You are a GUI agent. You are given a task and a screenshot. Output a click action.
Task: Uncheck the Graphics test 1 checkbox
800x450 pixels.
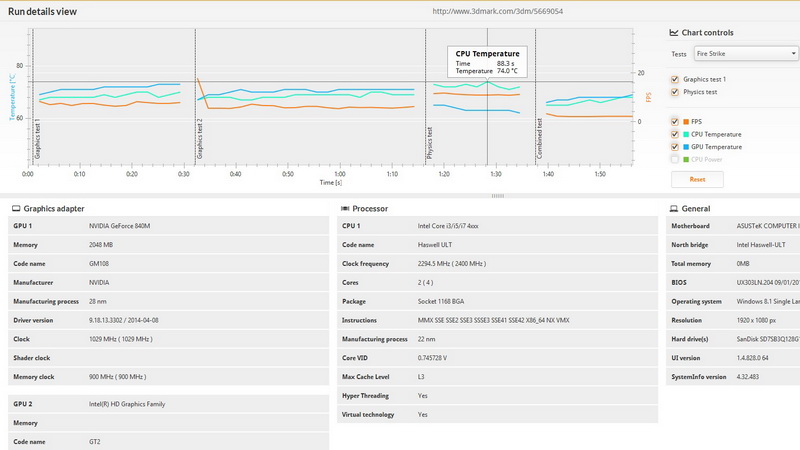point(674,80)
